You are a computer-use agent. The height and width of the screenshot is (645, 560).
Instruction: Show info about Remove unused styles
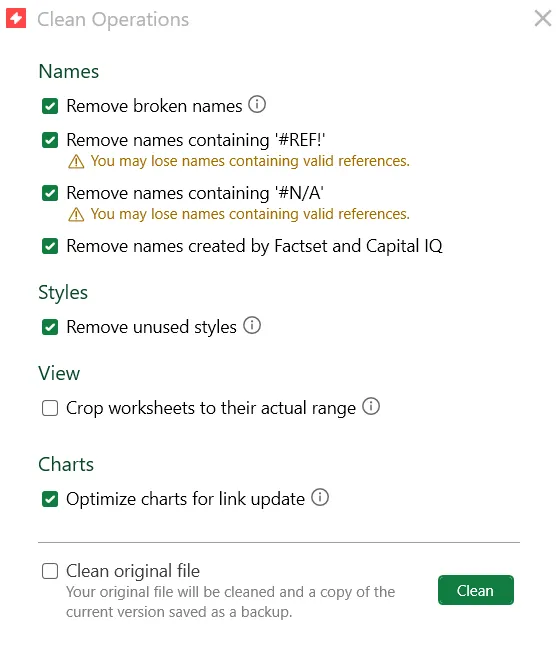[252, 325]
